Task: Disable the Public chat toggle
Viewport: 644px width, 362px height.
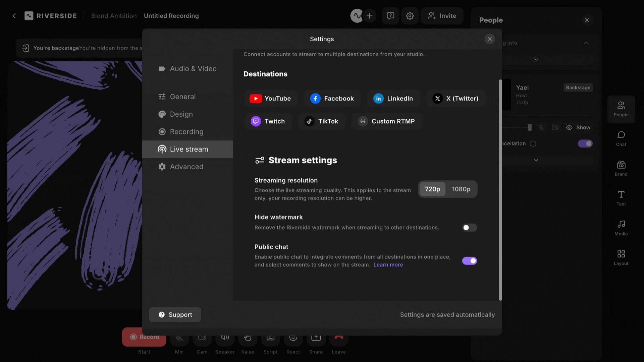Action: pos(469,261)
